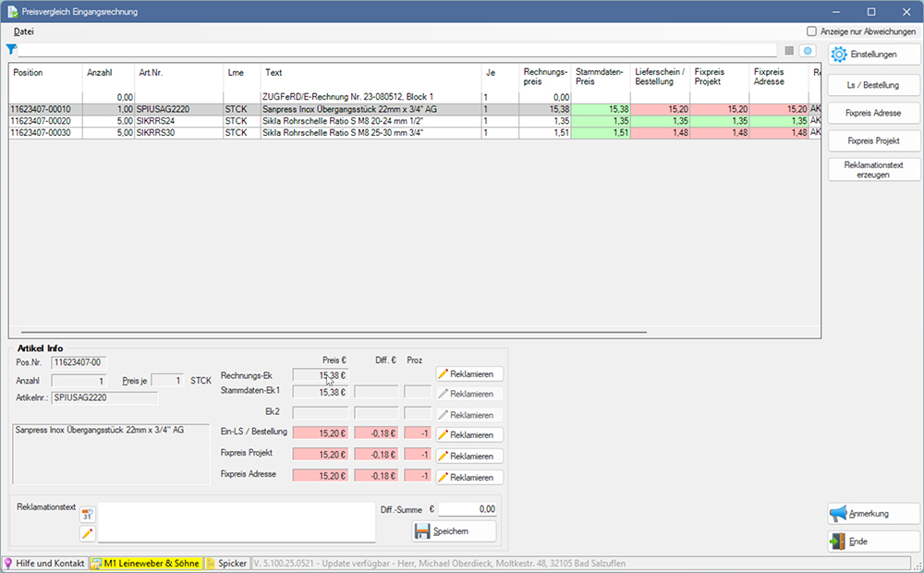Viewport: 924px width, 573px height.
Task: Click Reklamationstext erzeugen button
Action: point(873,169)
